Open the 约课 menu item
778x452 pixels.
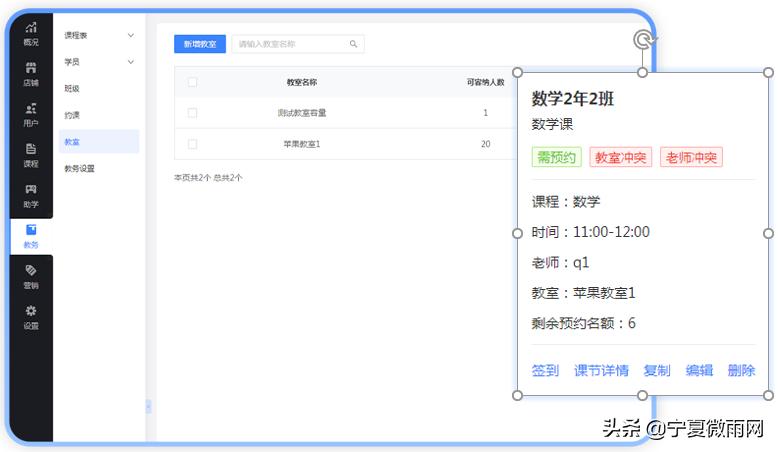pyautogui.click(x=72, y=115)
